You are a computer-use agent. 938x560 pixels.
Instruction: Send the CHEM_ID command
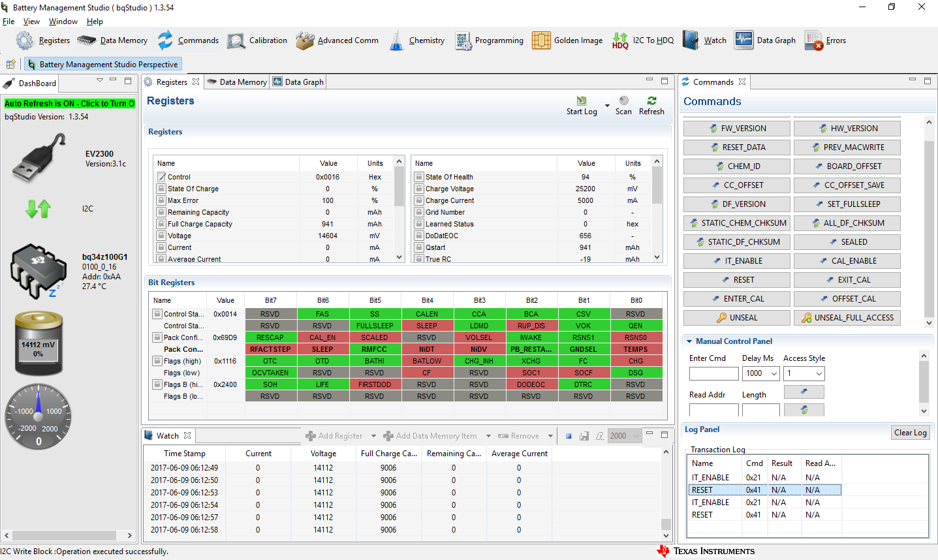737,166
